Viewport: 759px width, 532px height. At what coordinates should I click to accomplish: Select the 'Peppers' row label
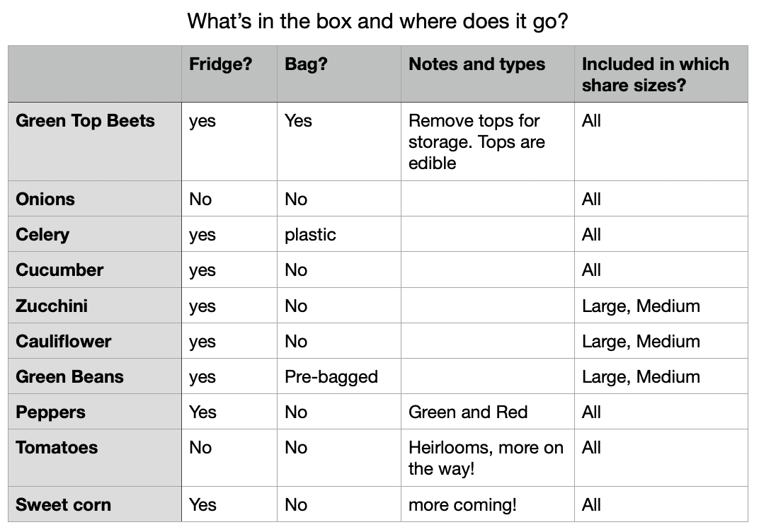(x=50, y=412)
